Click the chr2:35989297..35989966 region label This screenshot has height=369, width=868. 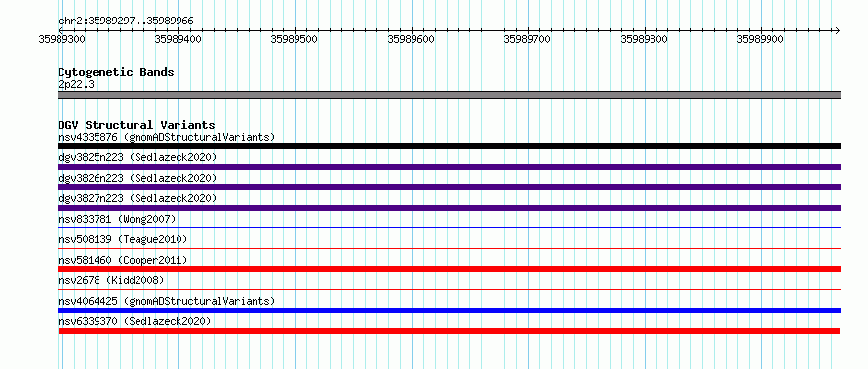pos(126,21)
